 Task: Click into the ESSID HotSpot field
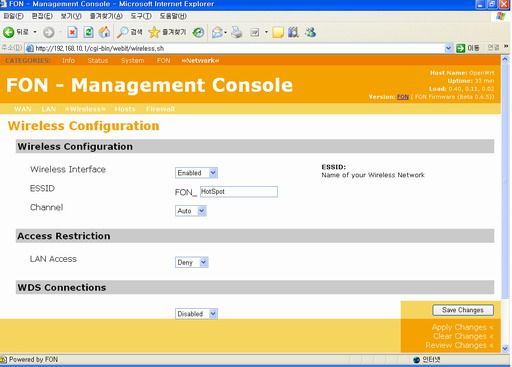(239, 192)
